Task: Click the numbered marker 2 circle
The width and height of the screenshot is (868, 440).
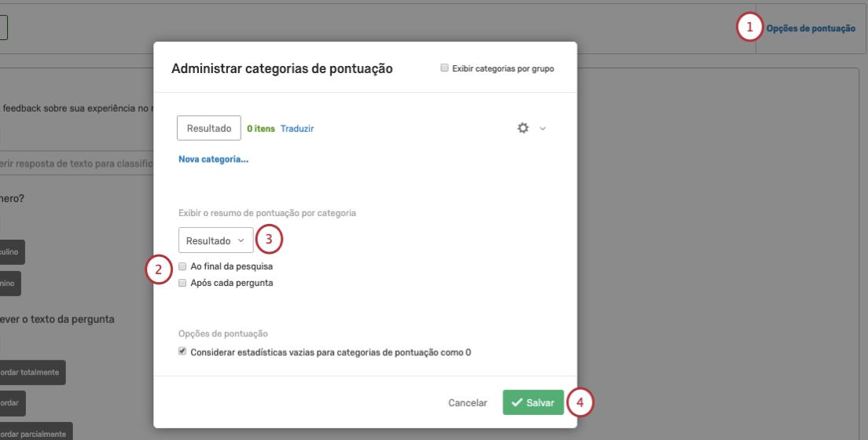Action: [x=159, y=270]
